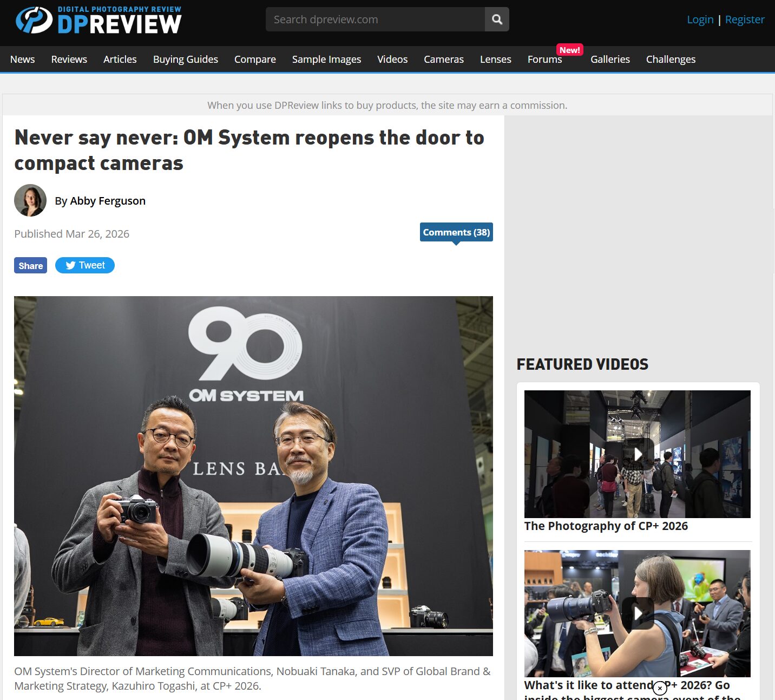Click the Tweet button
Screen dimensions: 775x700
[85, 265]
